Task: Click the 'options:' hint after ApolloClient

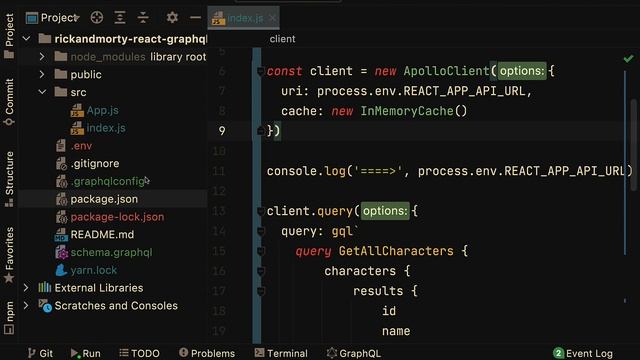Action: click(x=522, y=71)
